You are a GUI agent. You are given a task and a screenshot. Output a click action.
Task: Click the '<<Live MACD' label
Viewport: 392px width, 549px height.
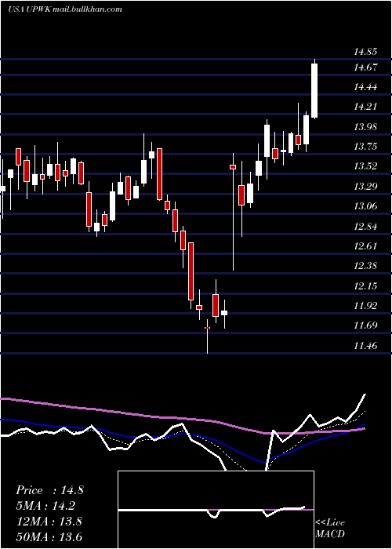click(330, 528)
